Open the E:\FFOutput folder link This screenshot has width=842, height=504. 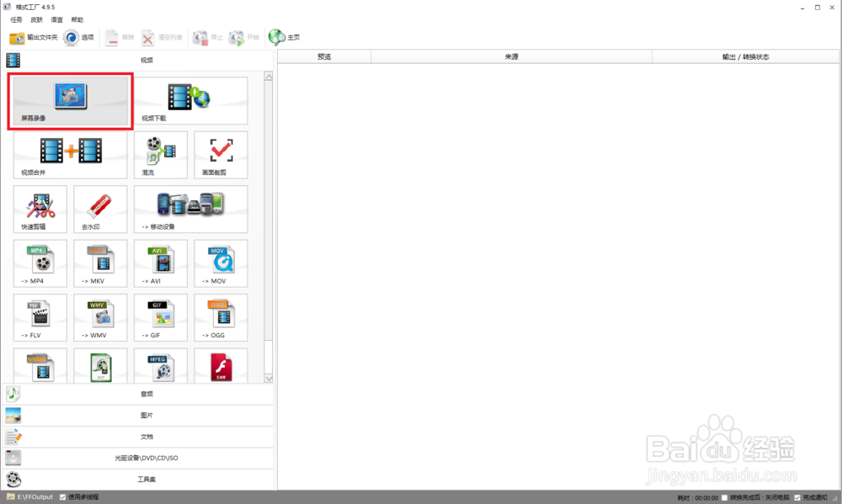coord(30,497)
